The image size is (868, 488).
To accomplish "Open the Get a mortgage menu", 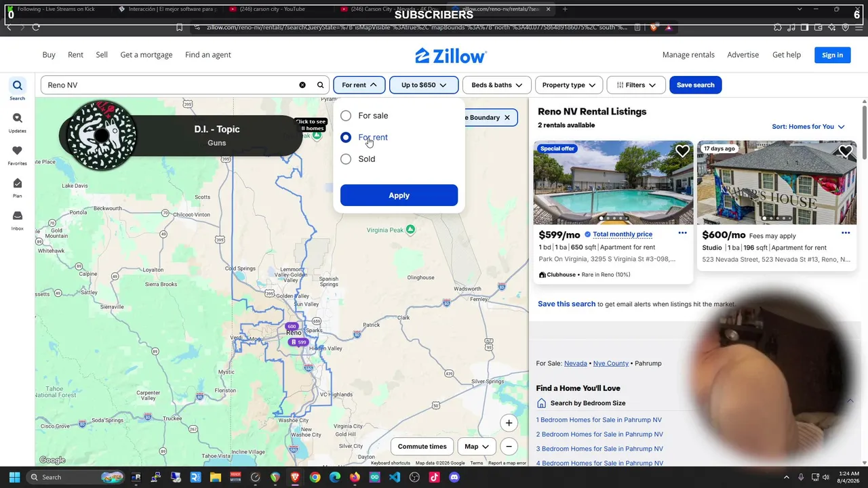I will [146, 55].
